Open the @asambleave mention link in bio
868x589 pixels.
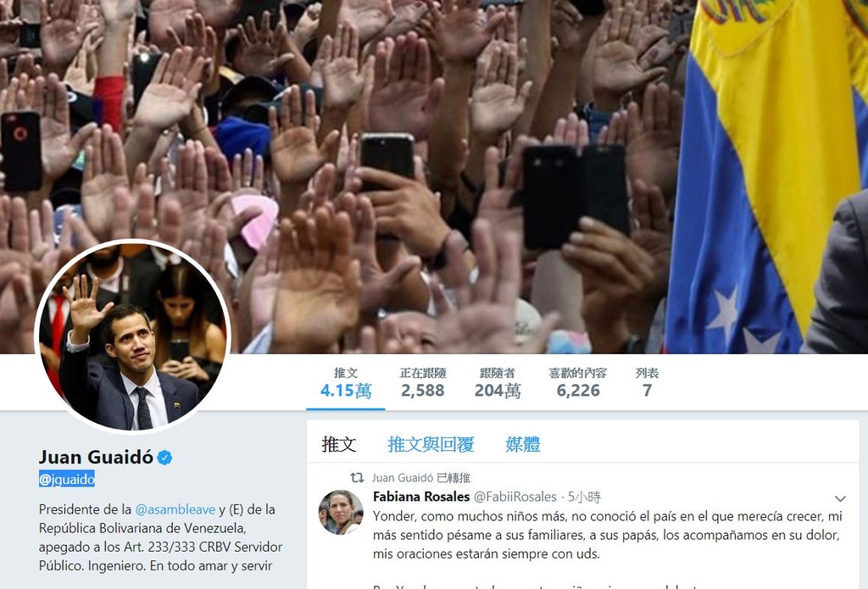tap(175, 509)
